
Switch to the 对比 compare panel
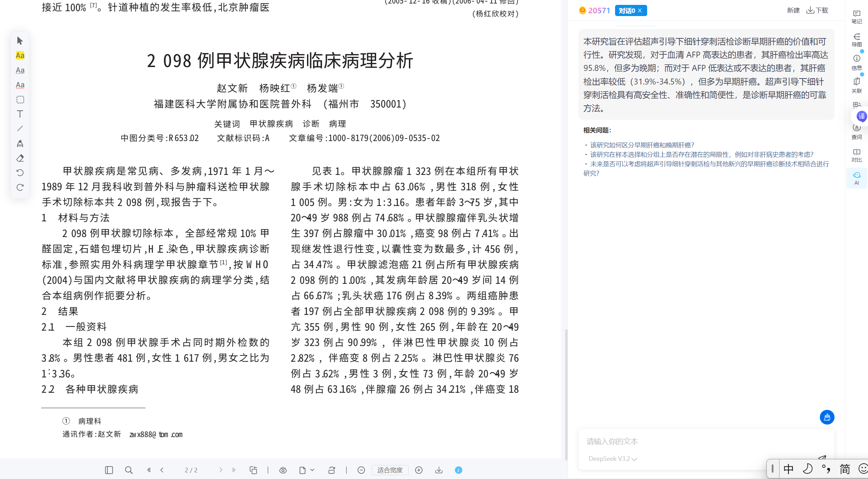pyautogui.click(x=856, y=155)
